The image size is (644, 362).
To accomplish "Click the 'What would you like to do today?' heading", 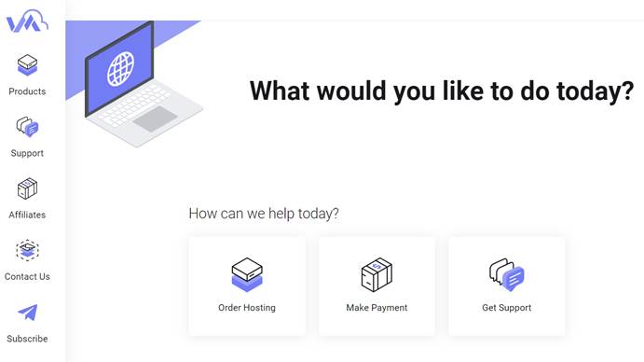I will (442, 90).
